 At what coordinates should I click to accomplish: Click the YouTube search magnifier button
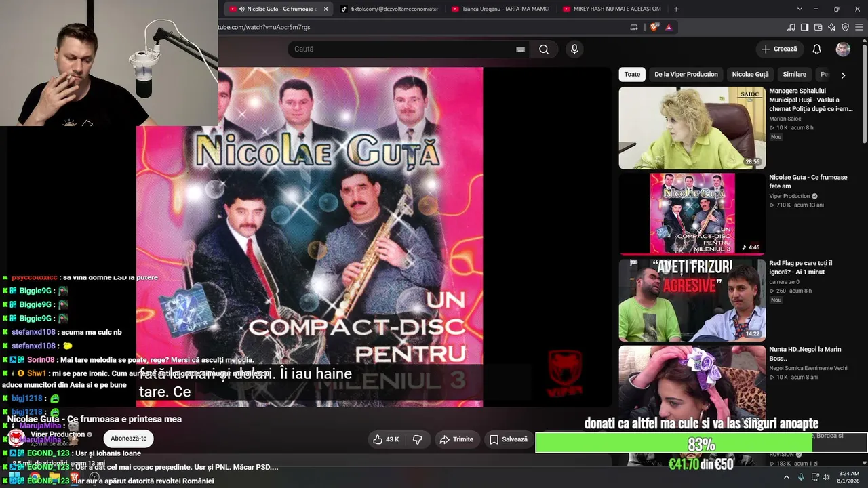click(x=543, y=49)
